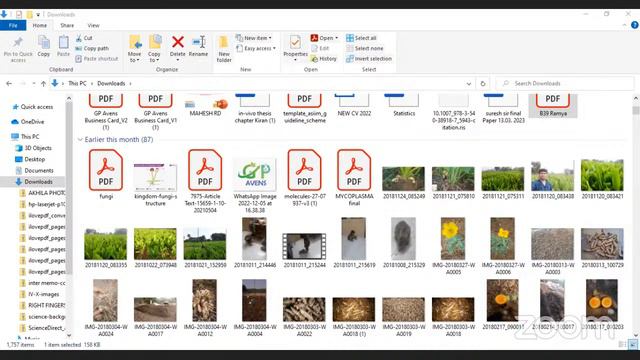Select This PC in navigation pane
Viewport: 640px width, 360px height.
pyautogui.click(x=30, y=136)
